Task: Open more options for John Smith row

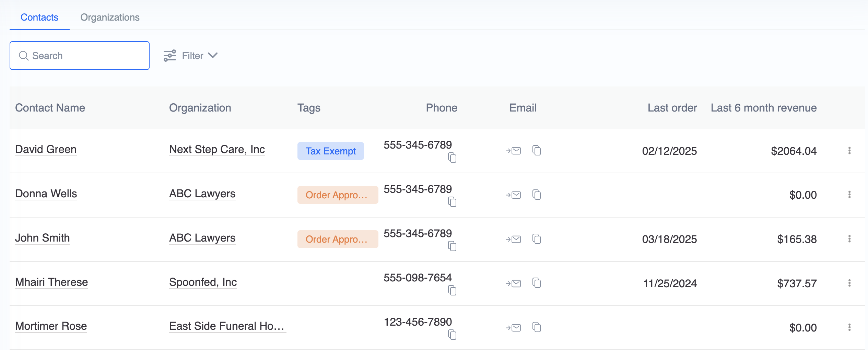Action: coord(849,239)
